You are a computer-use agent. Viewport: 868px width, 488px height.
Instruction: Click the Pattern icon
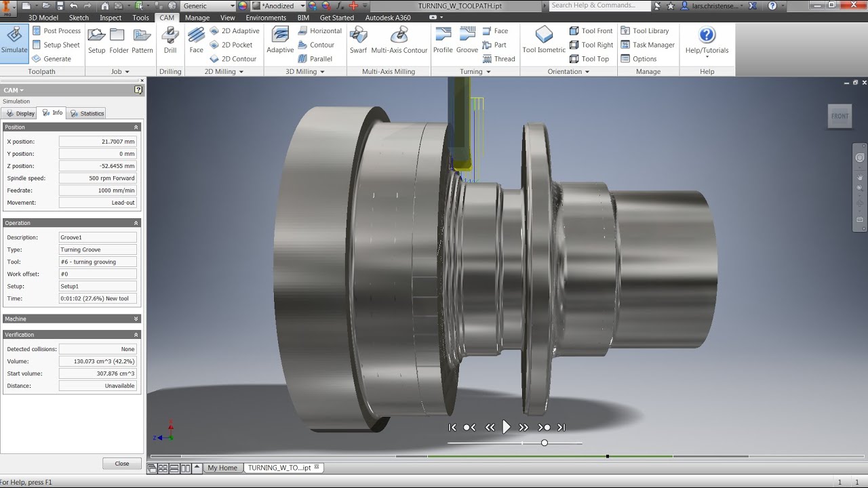[x=142, y=41]
